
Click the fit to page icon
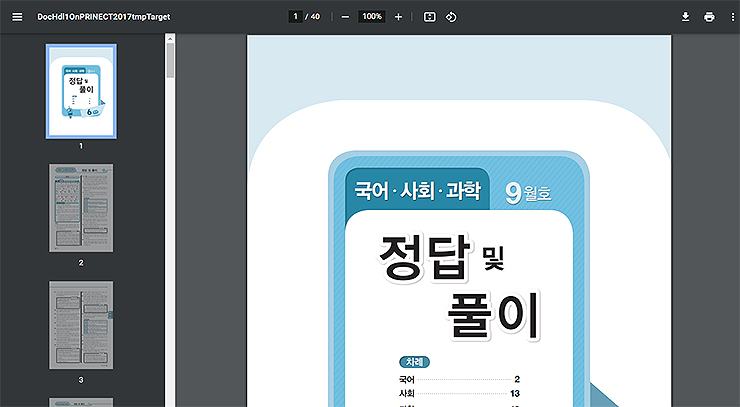coord(429,17)
